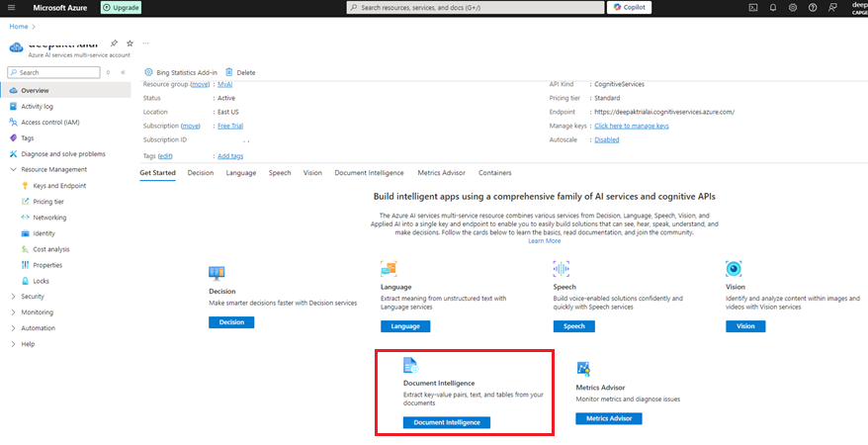
Task: Click here to manage keys link
Action: [x=632, y=126]
